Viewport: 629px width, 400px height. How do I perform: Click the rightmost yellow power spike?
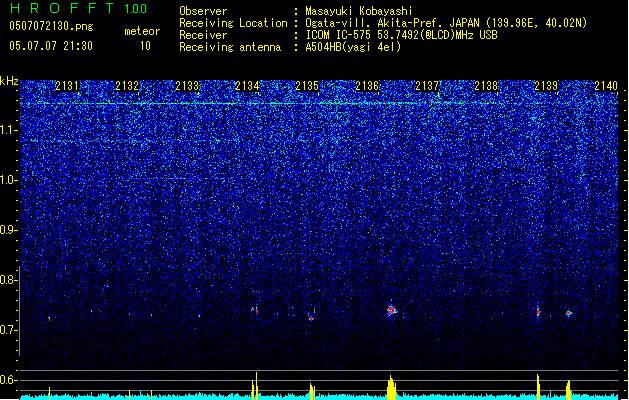pos(568,390)
